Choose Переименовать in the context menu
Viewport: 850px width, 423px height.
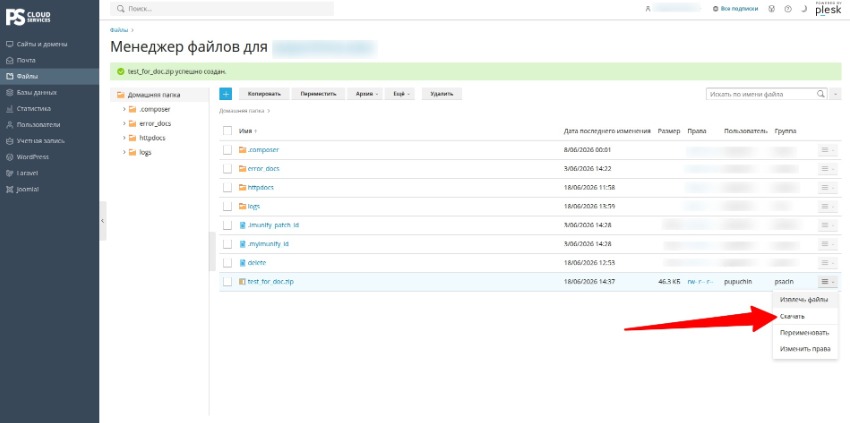click(805, 332)
